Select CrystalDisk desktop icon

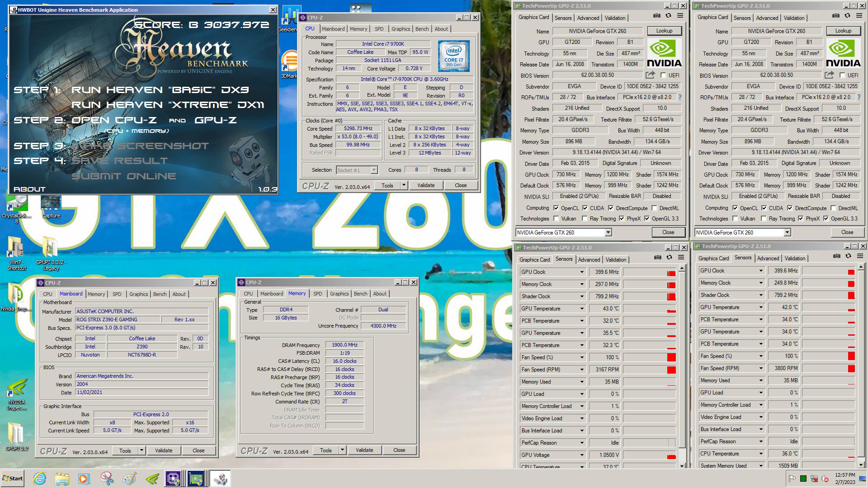click(x=16, y=209)
